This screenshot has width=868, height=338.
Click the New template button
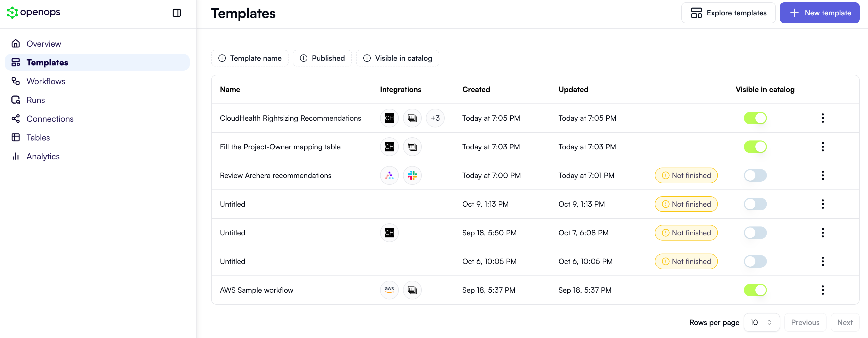click(820, 13)
